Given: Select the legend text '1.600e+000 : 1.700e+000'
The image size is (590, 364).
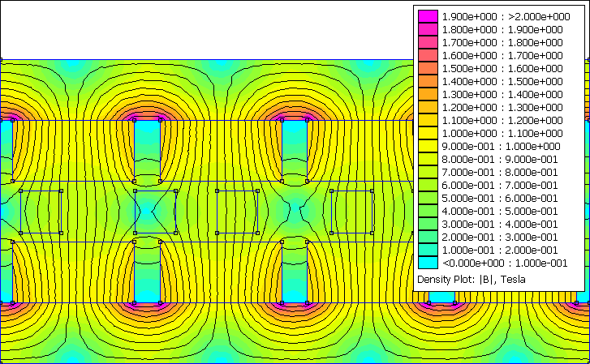Looking at the screenshot, I should click(x=502, y=55).
